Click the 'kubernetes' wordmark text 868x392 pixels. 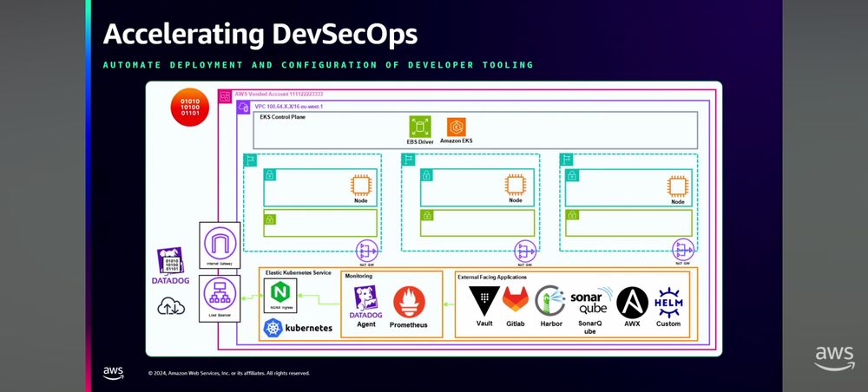(309, 328)
